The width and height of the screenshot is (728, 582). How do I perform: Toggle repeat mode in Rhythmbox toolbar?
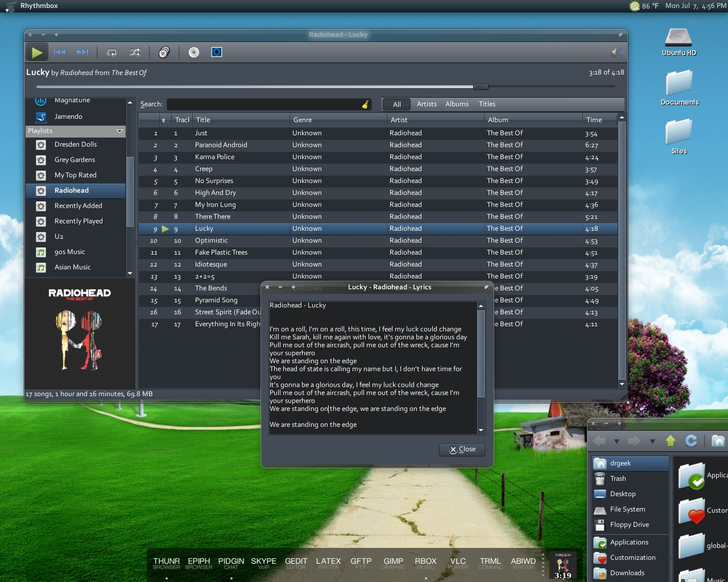click(x=112, y=52)
